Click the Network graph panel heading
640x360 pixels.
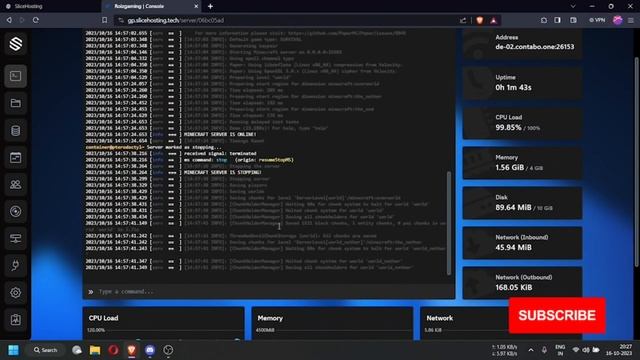coord(439,318)
